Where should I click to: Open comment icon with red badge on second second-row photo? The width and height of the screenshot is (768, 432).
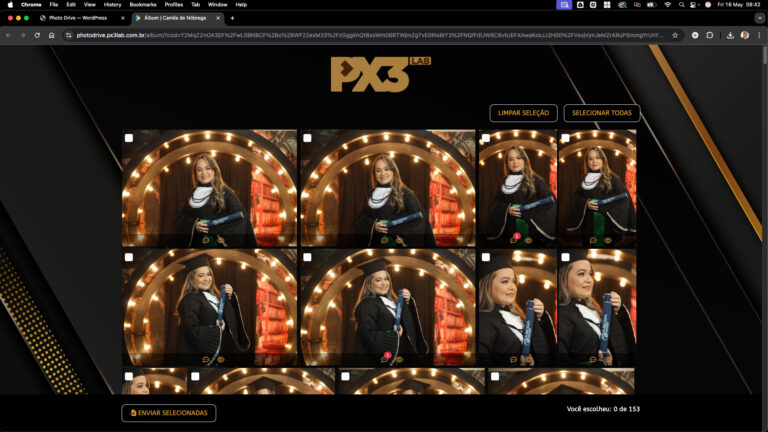pos(385,359)
